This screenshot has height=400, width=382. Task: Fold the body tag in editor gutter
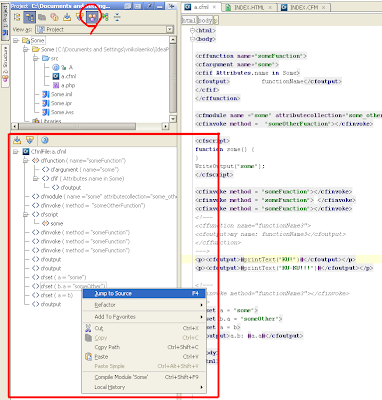pyautogui.click(x=192, y=39)
